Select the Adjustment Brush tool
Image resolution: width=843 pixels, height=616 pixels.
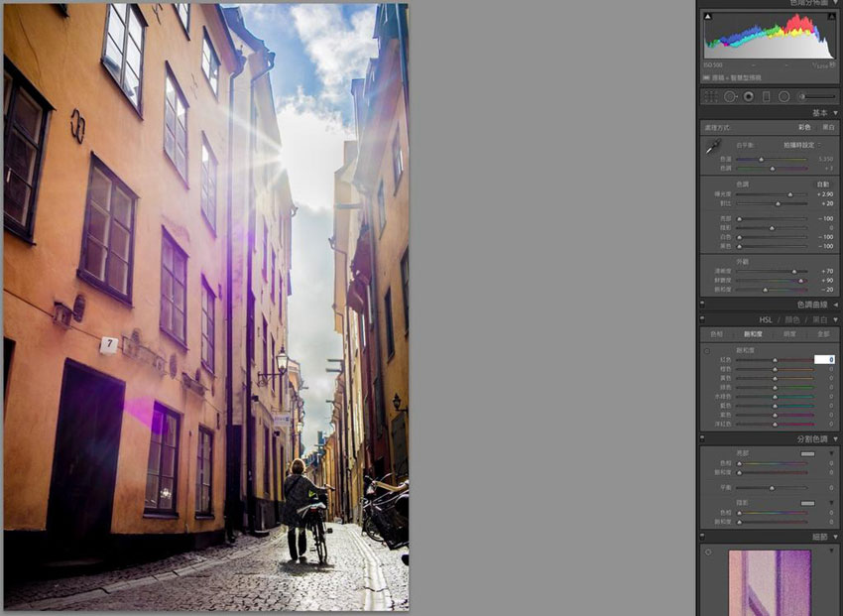coord(802,96)
